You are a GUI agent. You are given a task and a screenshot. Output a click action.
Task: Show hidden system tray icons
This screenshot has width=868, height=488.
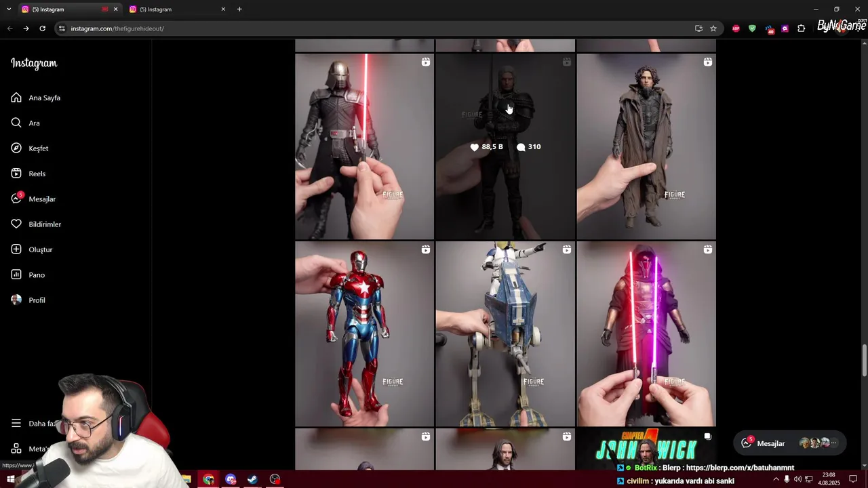coord(776,479)
